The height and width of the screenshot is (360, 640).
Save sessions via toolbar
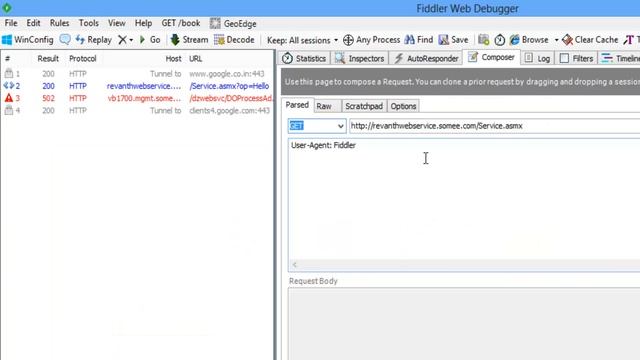[453, 40]
